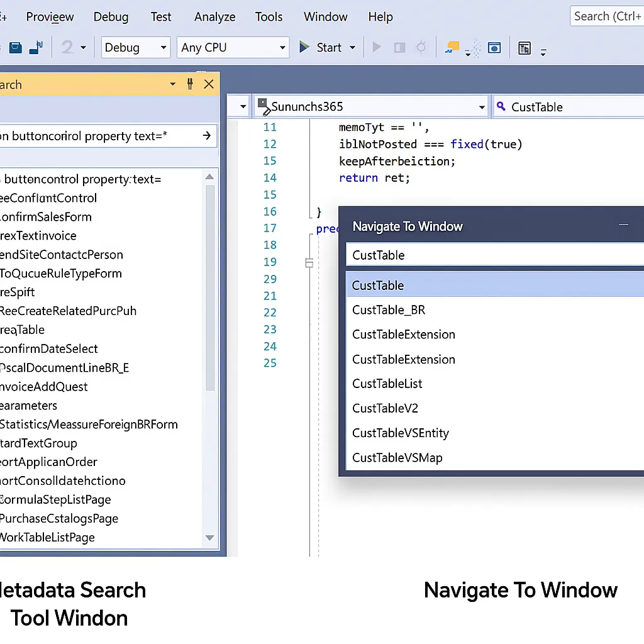Select ConfirmSalesForm in search results
This screenshot has width=644, height=644.
tap(47, 217)
